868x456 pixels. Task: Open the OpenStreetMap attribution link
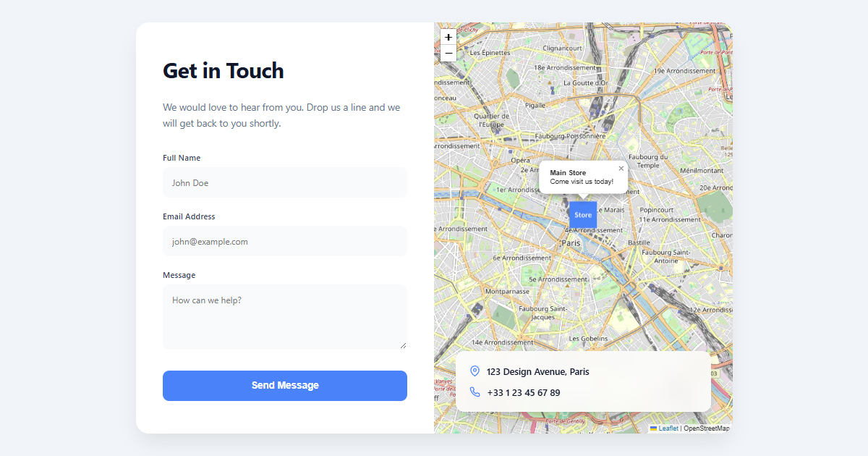[x=707, y=428]
